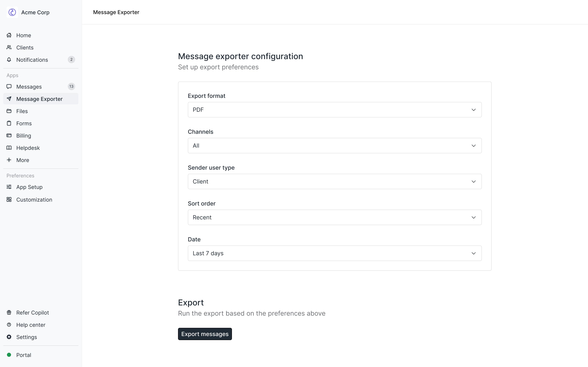Click the Files folder icon
Screen dimensions: 588x367
pos(9,111)
